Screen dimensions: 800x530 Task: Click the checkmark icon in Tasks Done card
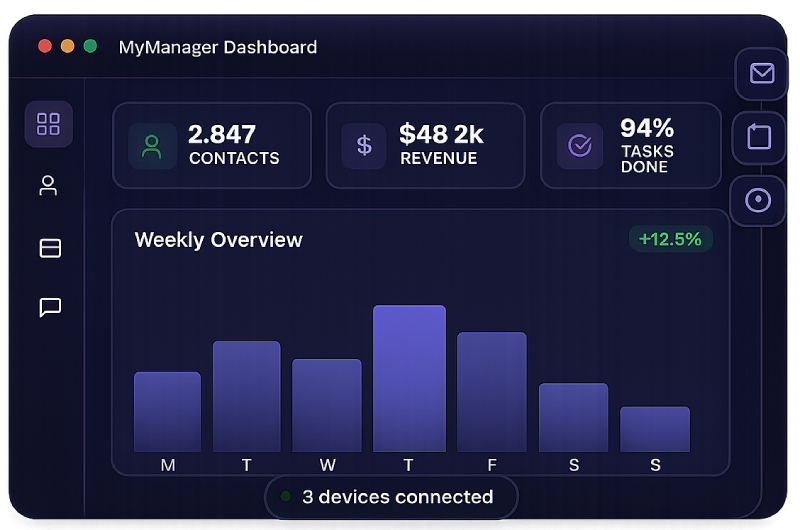(580, 146)
